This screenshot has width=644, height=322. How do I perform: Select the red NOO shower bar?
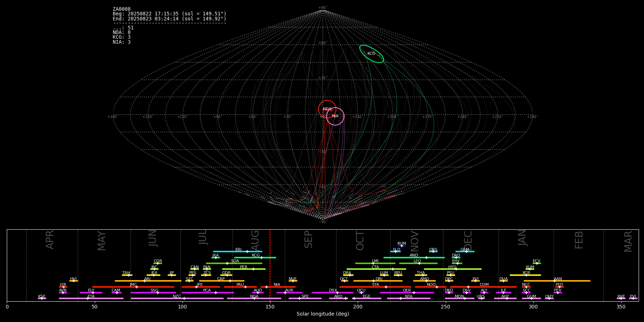coord(431,287)
